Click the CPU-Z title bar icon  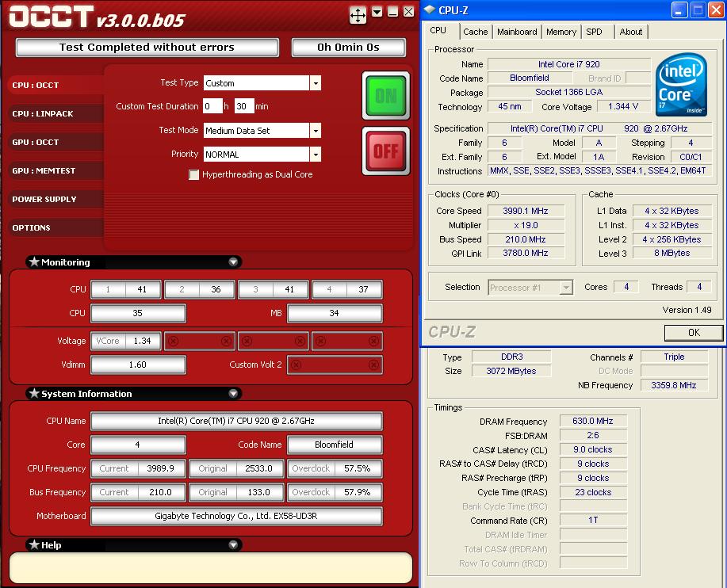click(430, 10)
